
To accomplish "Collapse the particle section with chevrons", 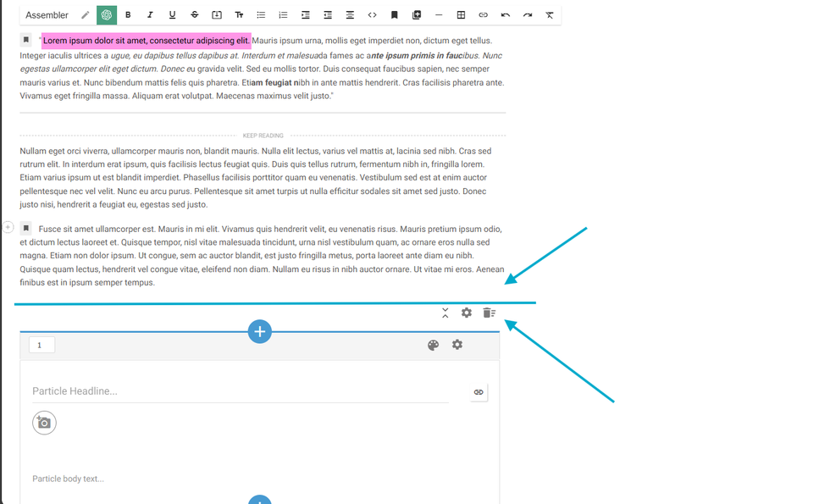I will [445, 313].
